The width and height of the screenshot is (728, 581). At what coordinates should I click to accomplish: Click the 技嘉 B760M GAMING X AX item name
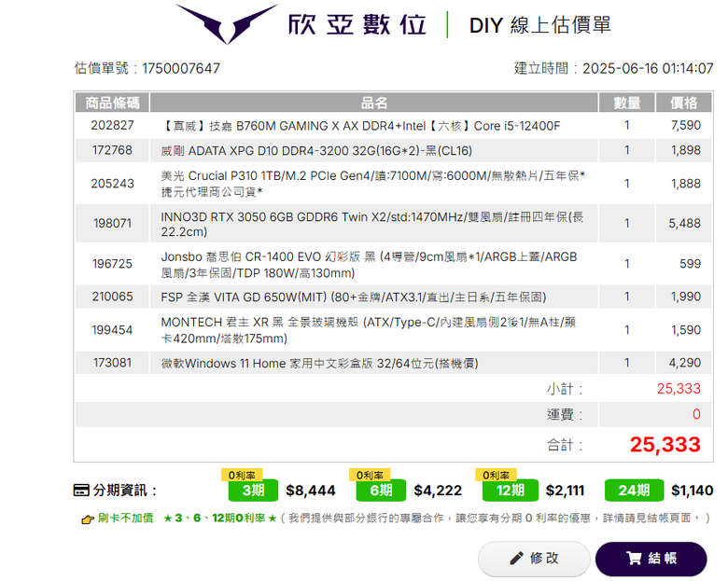click(x=361, y=126)
